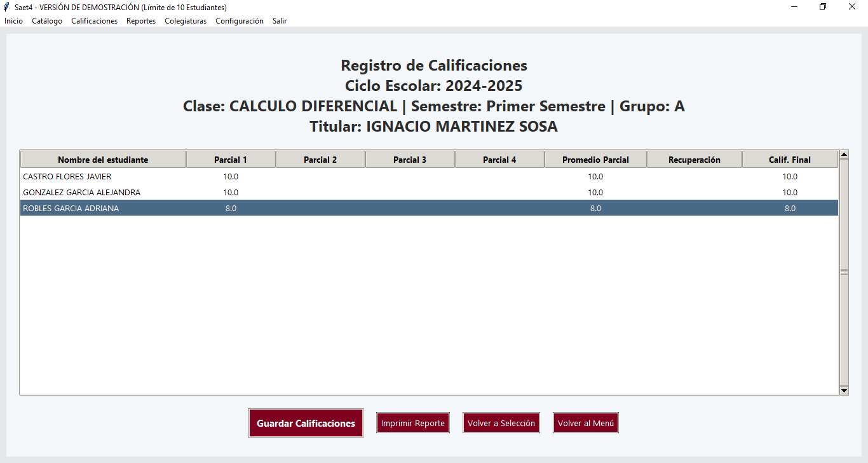The height and width of the screenshot is (463, 868).
Task: Open the Inicio menu
Action: (13, 21)
